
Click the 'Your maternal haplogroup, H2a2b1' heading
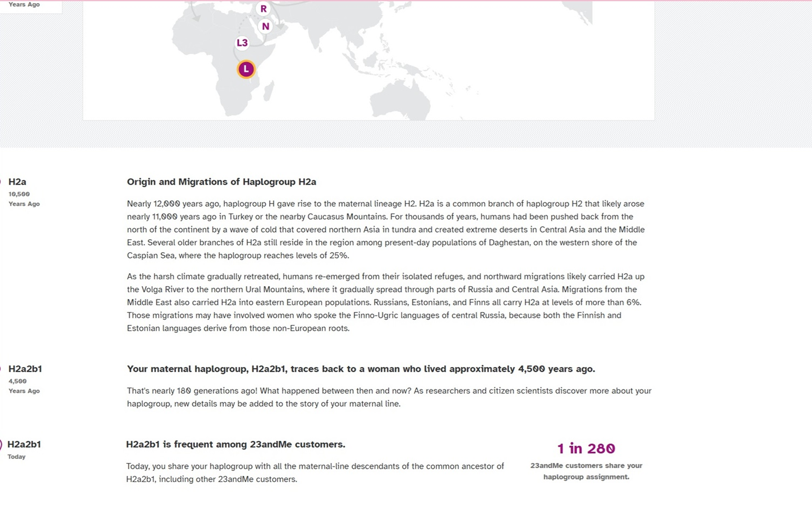[x=361, y=369]
